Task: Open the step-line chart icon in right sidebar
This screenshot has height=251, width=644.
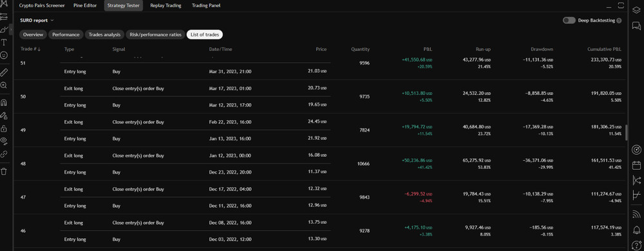Action: 636,196
